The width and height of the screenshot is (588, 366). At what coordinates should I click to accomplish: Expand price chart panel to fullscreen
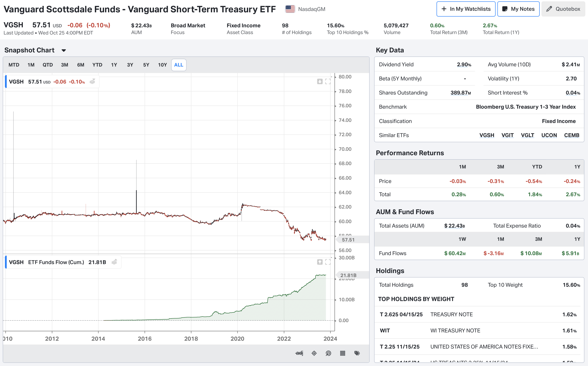[x=328, y=81]
